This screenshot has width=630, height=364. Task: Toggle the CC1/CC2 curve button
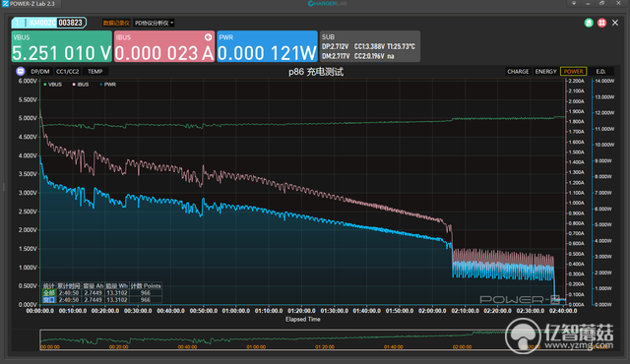pos(68,72)
